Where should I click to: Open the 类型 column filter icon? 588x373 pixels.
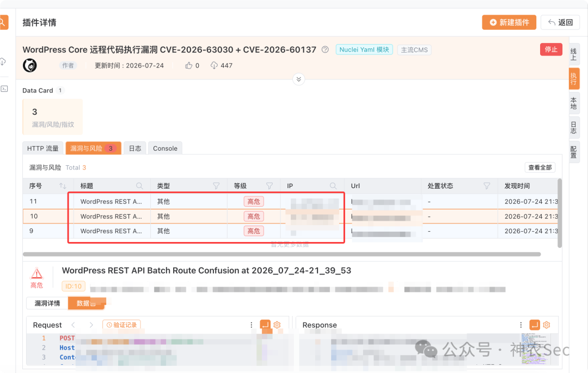tap(216, 186)
